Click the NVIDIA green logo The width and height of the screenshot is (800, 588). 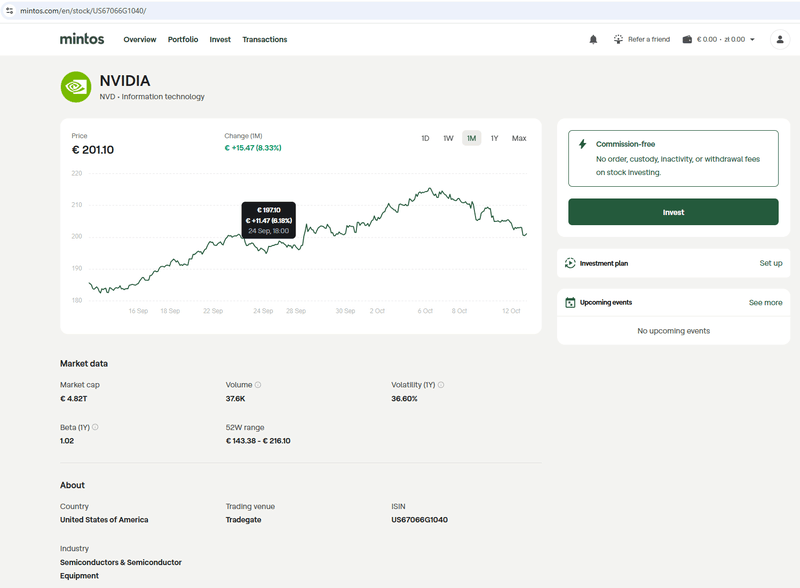pos(76,87)
